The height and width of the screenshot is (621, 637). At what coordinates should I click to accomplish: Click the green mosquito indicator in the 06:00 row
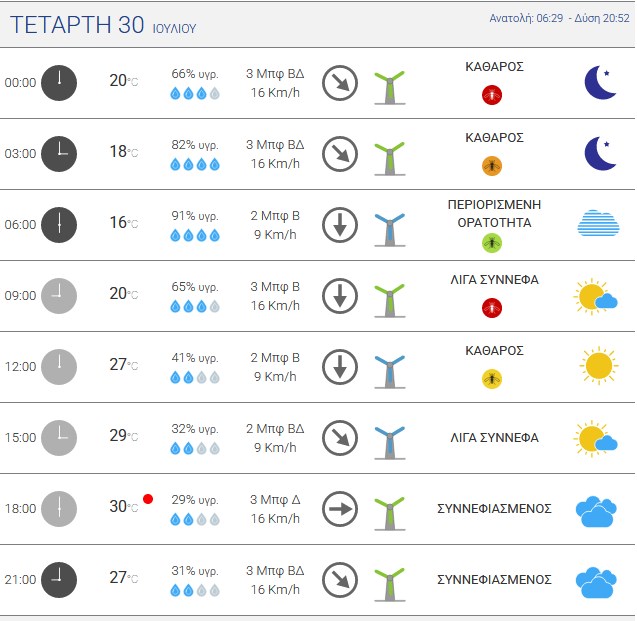[492, 243]
